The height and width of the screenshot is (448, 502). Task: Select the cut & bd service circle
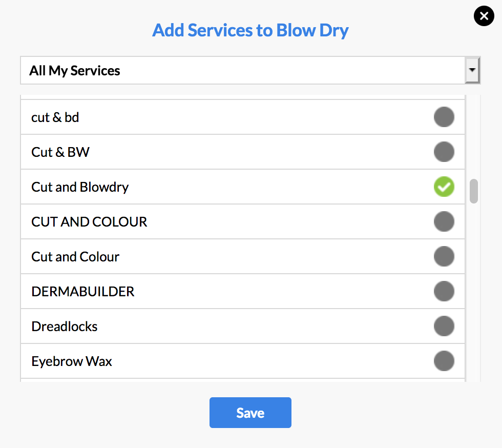point(444,117)
